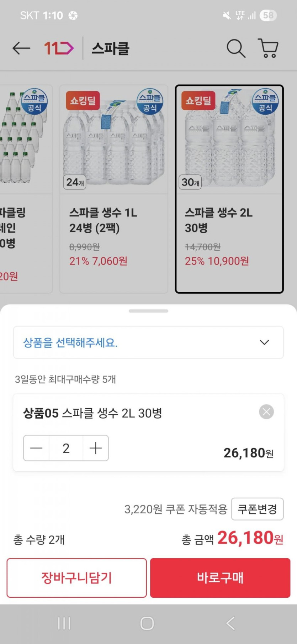Open the shopping cart icon

pos(268,48)
